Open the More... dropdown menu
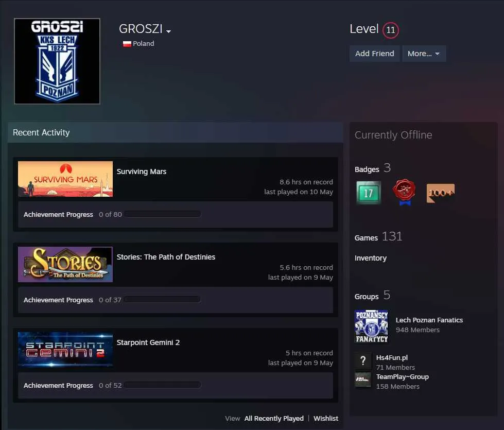The image size is (504, 430). (424, 54)
